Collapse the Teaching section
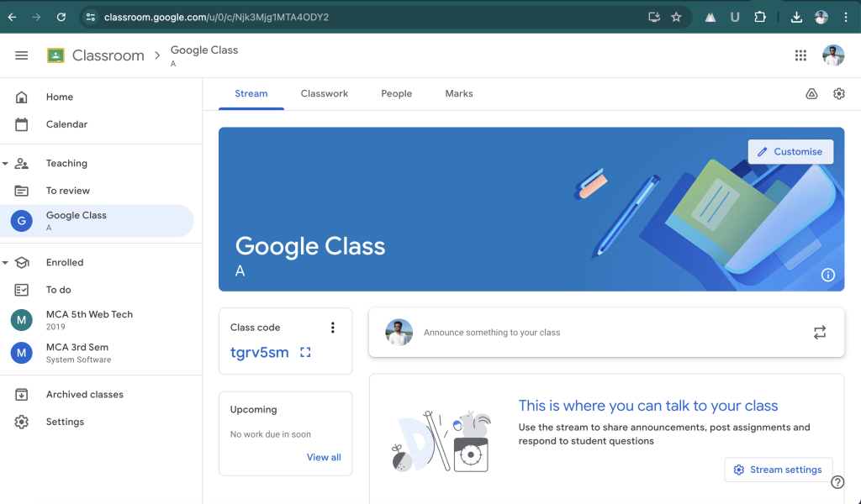Viewport: 861px width, 504px height. point(7,163)
